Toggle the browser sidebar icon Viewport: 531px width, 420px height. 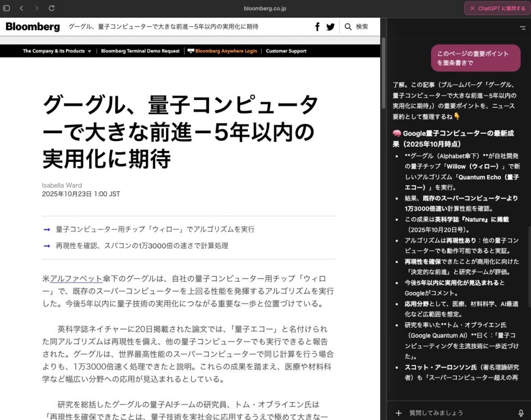point(7,8)
